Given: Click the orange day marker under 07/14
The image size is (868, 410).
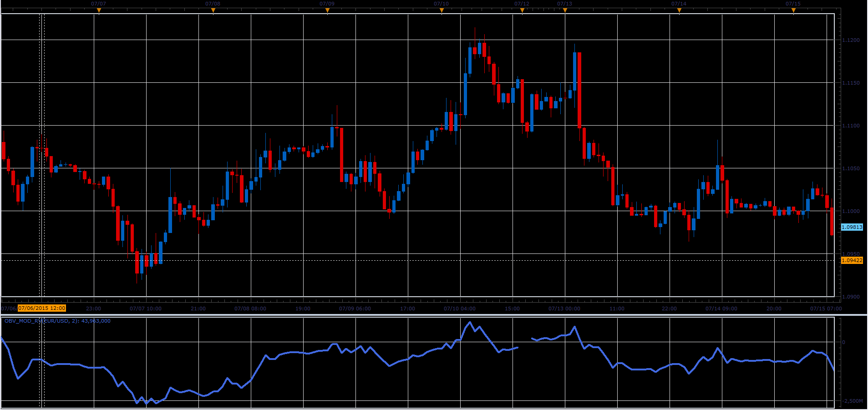Looking at the screenshot, I should (679, 11).
